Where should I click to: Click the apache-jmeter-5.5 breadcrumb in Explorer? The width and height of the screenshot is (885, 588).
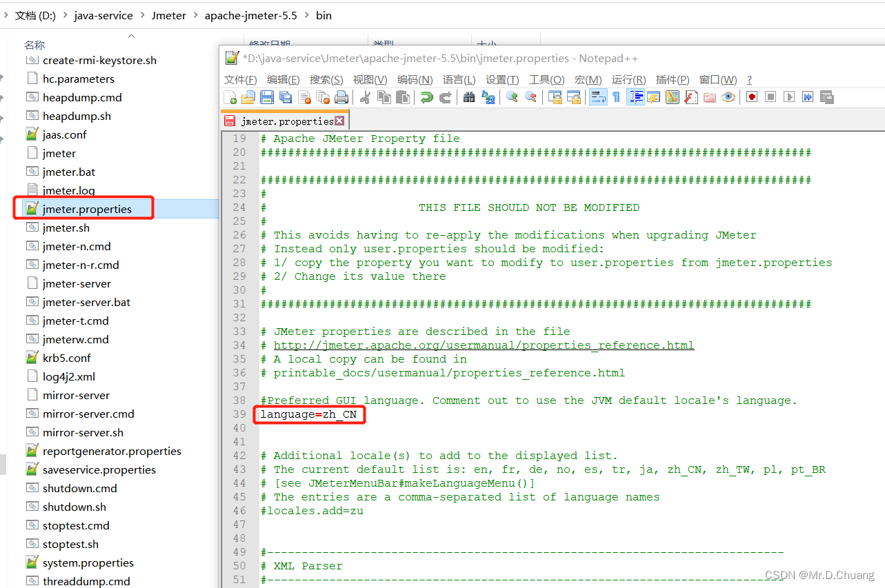click(x=251, y=15)
